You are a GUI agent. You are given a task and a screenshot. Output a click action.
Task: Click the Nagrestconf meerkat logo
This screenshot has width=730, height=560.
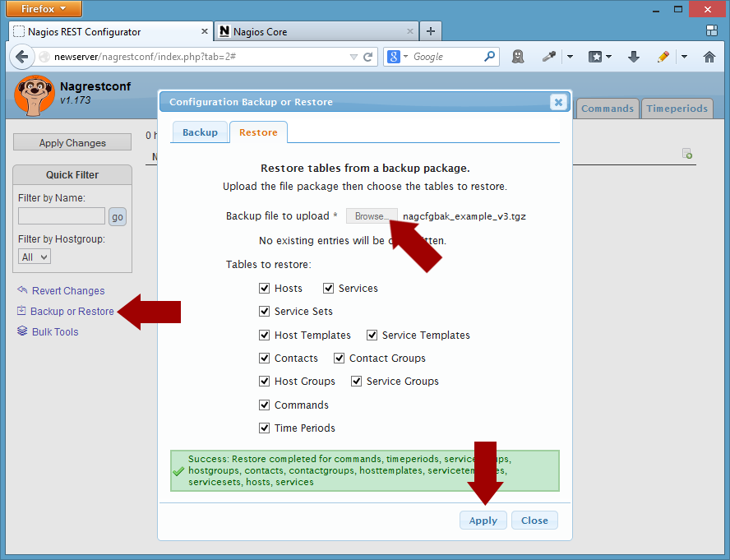[35, 95]
